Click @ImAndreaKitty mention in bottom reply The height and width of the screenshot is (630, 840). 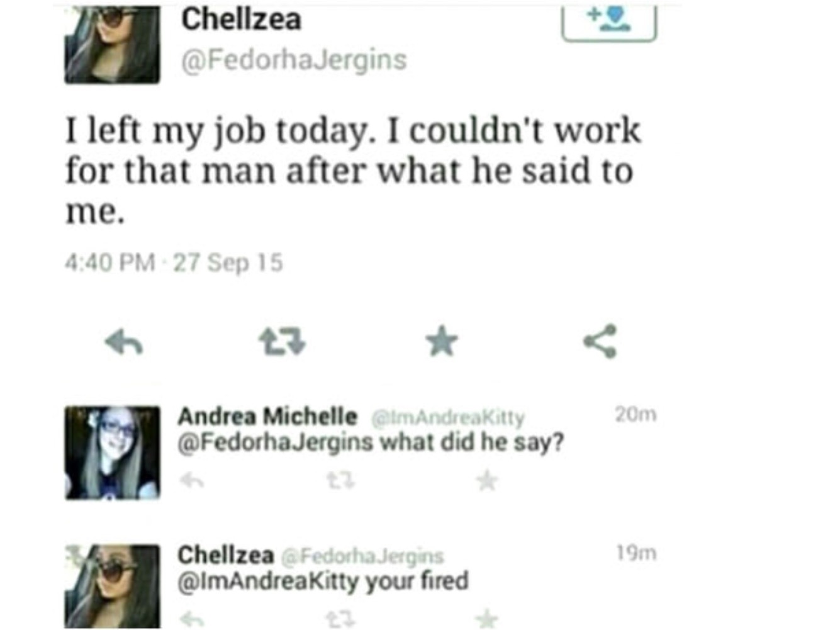coord(269,581)
